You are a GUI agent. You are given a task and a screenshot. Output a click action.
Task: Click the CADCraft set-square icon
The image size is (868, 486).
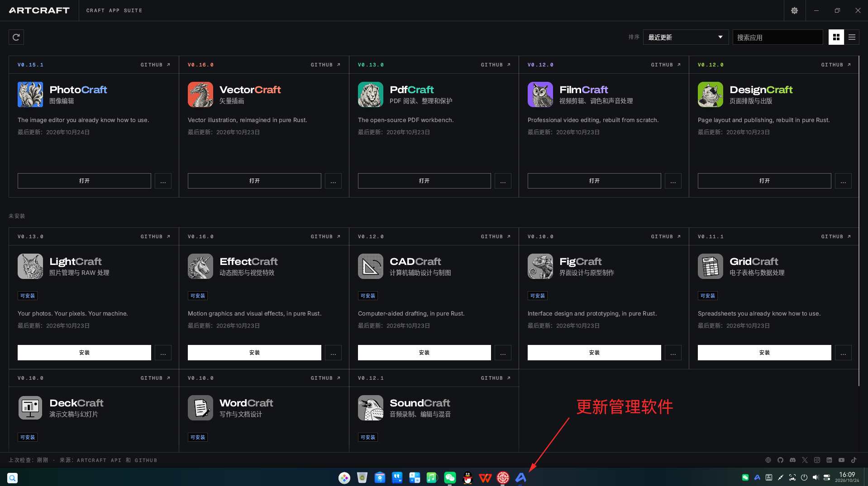point(371,266)
